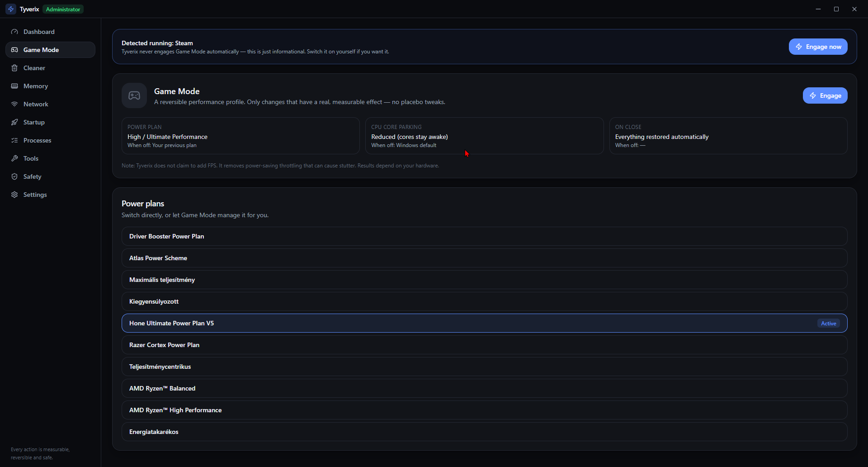Click the note about Tyverix not adding FPS
The height and width of the screenshot is (467, 868).
(x=280, y=166)
